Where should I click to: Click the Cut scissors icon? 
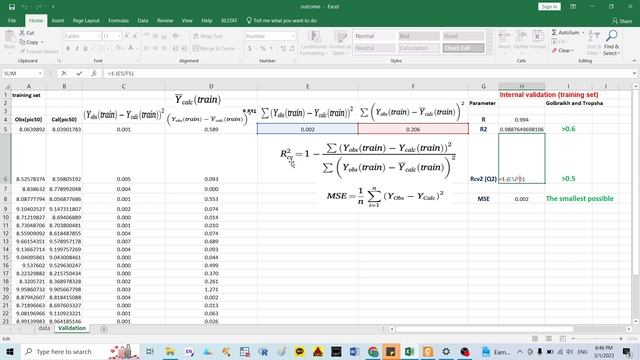[22, 33]
